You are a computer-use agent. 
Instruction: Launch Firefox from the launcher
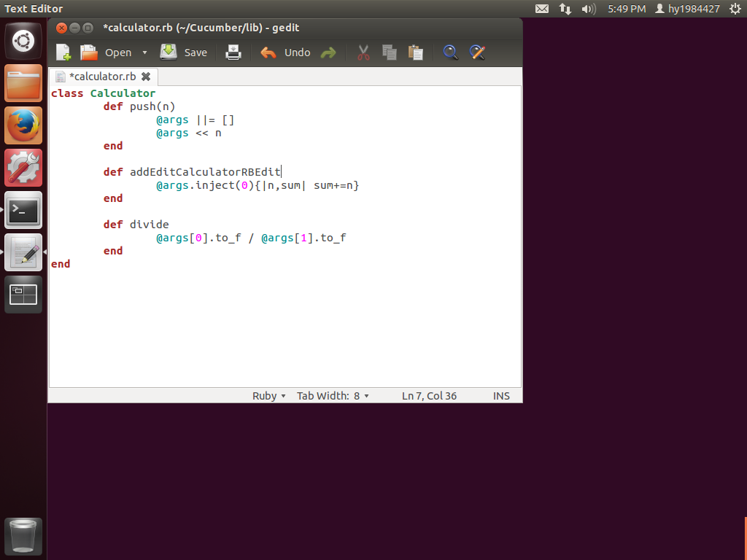click(x=23, y=125)
